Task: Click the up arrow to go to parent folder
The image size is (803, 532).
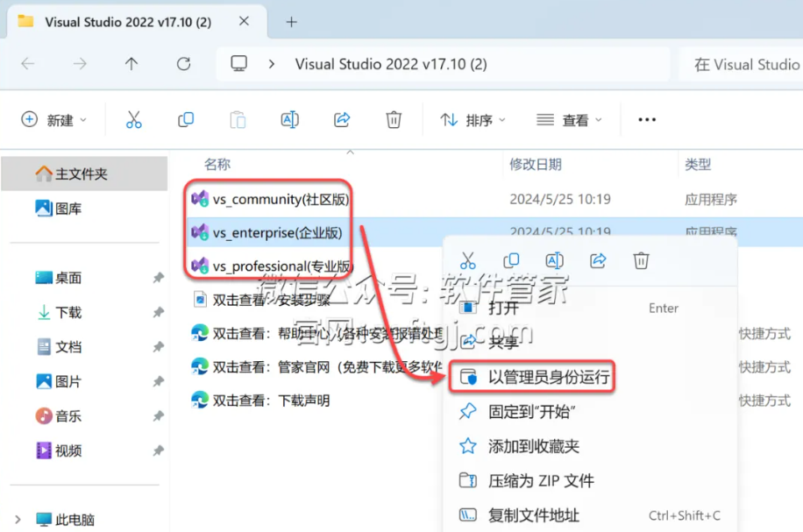Action: tap(131, 63)
